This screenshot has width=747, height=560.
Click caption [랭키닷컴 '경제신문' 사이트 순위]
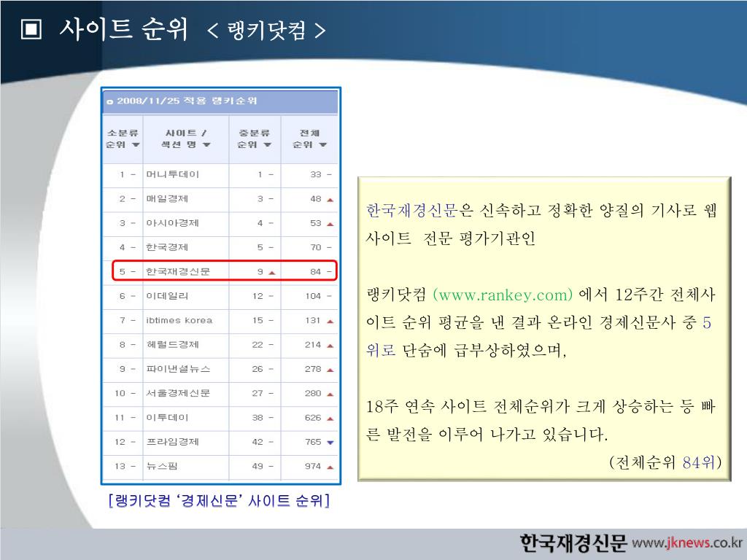coord(219,500)
